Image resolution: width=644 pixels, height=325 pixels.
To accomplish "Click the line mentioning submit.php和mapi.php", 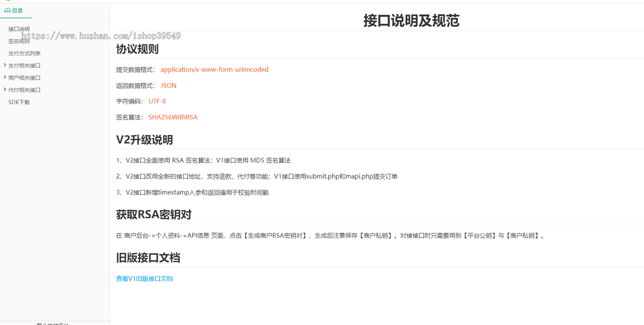I will 257,176.
